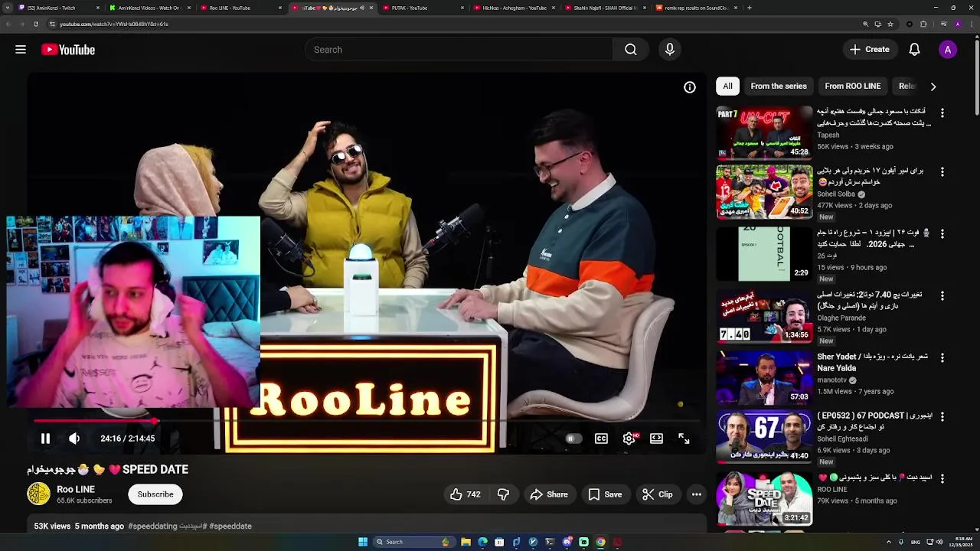Screen dimensions: 980x551
Task: Open a new browser tab
Action: [x=749, y=8]
